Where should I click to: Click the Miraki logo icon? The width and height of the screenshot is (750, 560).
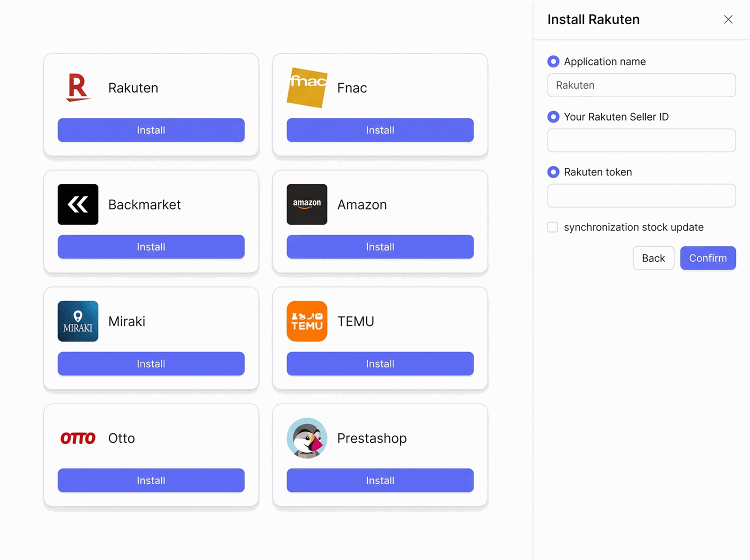point(78,321)
